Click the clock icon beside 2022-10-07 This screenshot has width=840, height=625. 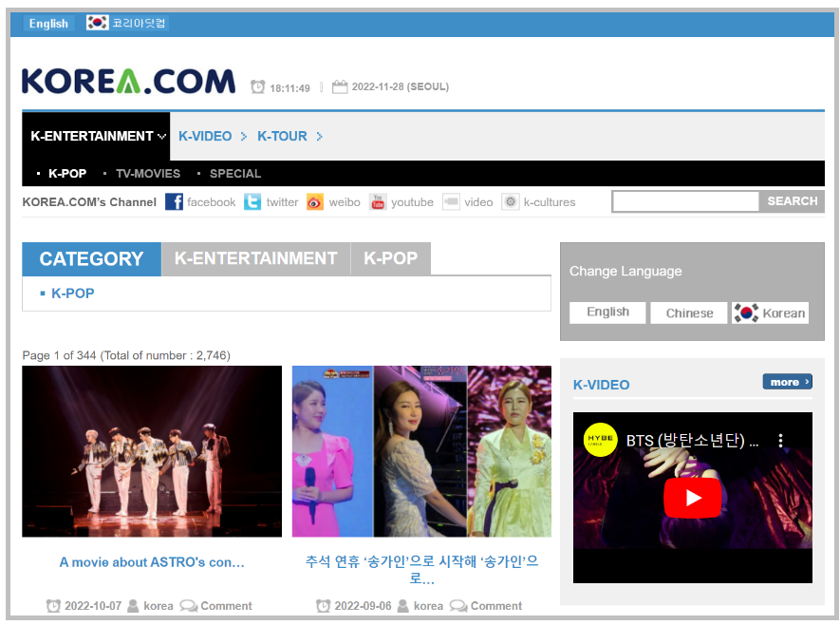click(x=53, y=606)
